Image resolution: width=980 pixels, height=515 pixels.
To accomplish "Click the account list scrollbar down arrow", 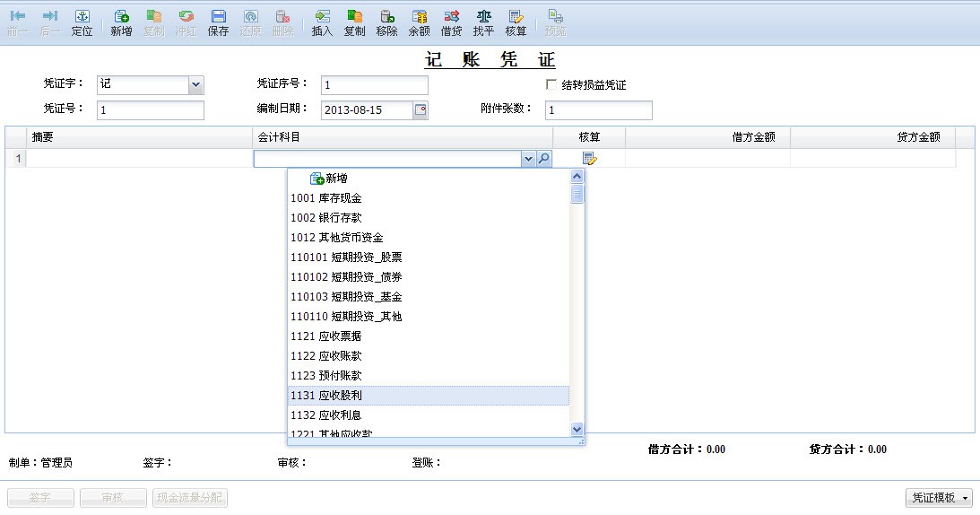I will click(x=577, y=430).
